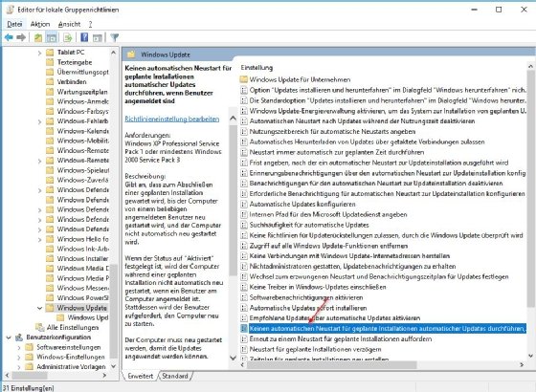Switch to the Standard tab

point(175,376)
